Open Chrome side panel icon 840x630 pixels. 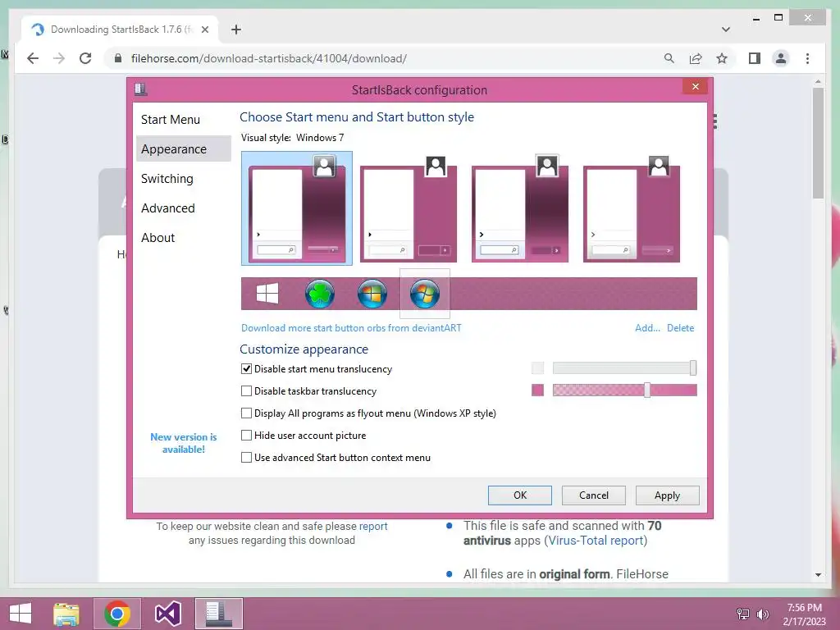755,58
